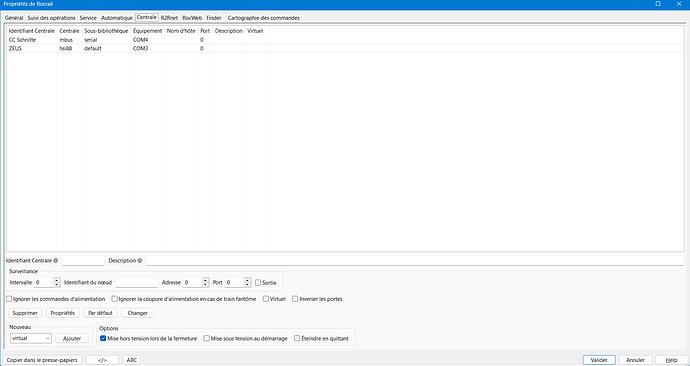Screen dimensions: 690x366
Task: Click the Par défaut button
Action: [100, 313]
